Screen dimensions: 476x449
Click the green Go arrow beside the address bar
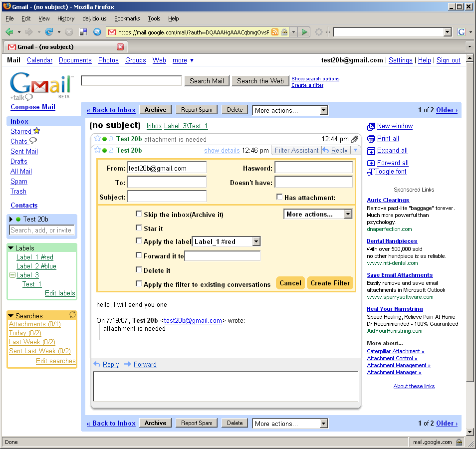(304, 32)
